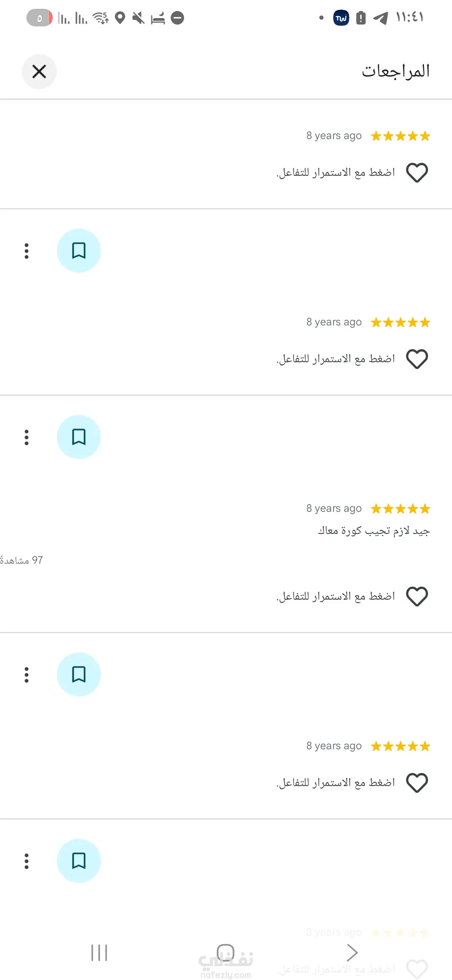Open three-dot menu on first bookmark row
The height and width of the screenshot is (980, 452).
click(x=26, y=251)
